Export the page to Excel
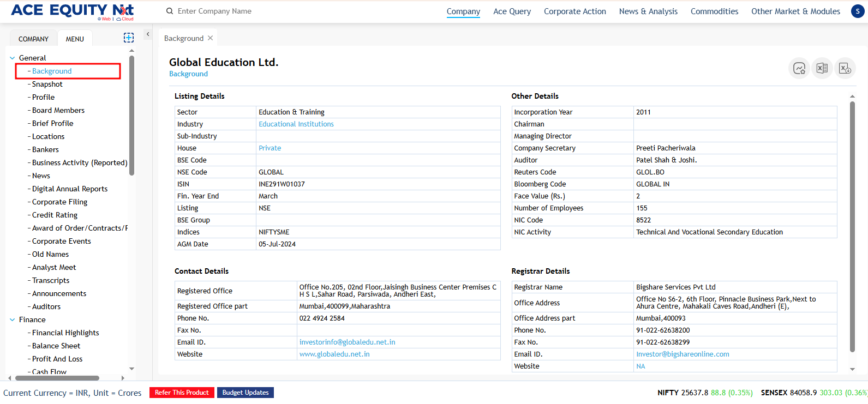The width and height of the screenshot is (868, 404). (822, 68)
